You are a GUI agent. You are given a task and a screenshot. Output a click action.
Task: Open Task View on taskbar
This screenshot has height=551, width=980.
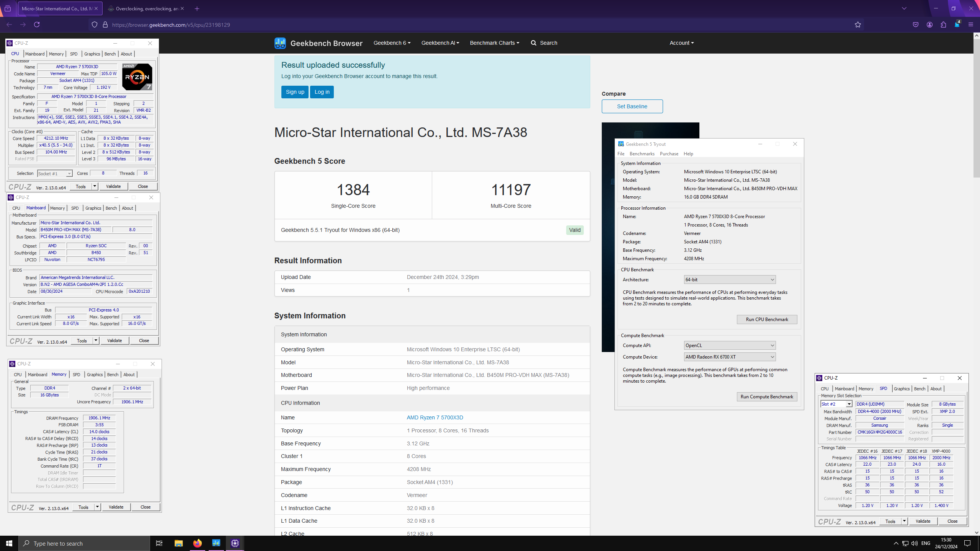(x=159, y=543)
